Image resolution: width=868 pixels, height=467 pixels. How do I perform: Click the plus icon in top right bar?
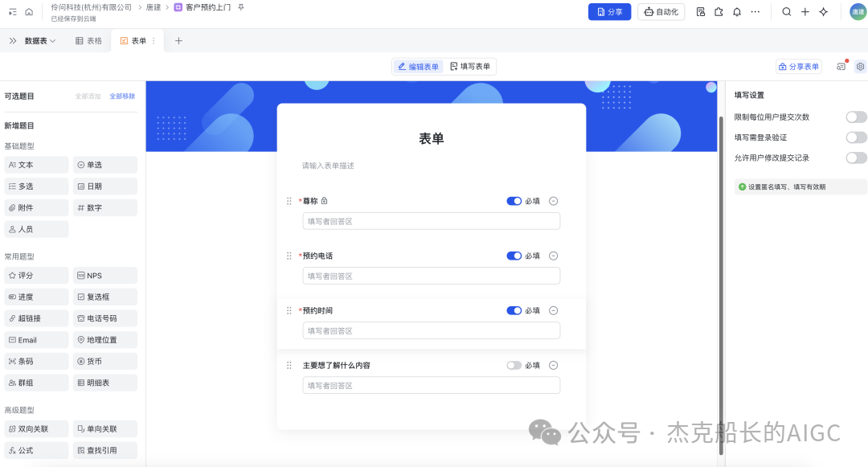point(805,11)
